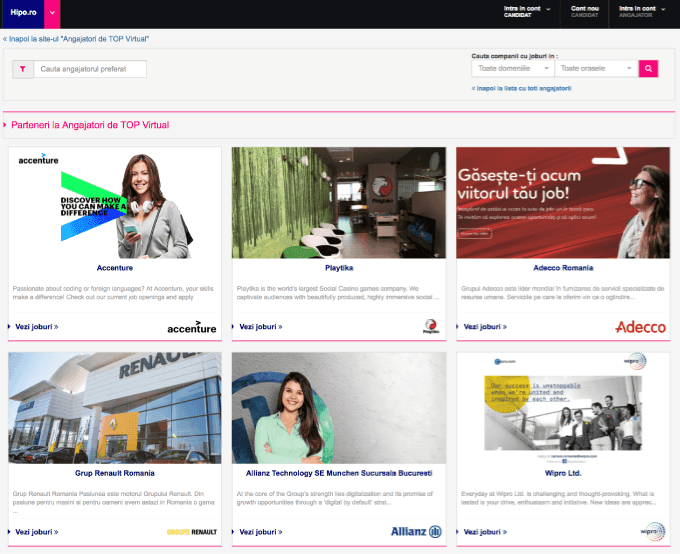Click the Hipo.ro logo
The image size is (680, 554).
click(23, 13)
